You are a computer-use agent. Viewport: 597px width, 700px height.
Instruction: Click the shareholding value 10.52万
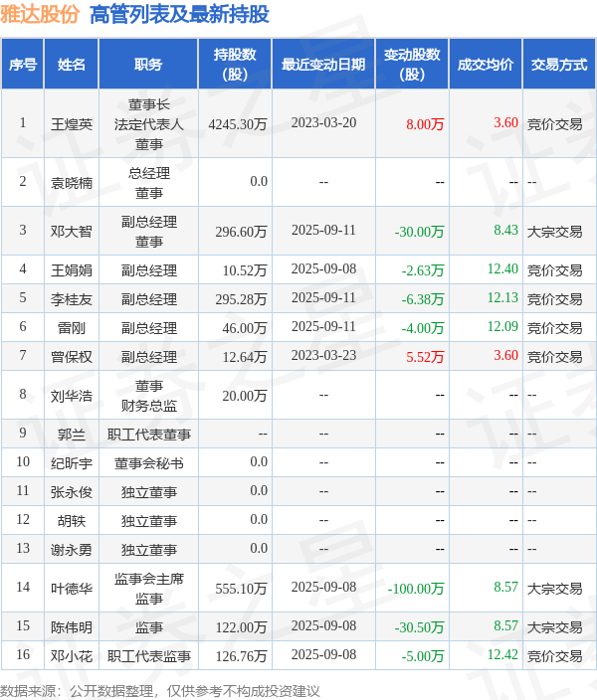click(x=245, y=270)
